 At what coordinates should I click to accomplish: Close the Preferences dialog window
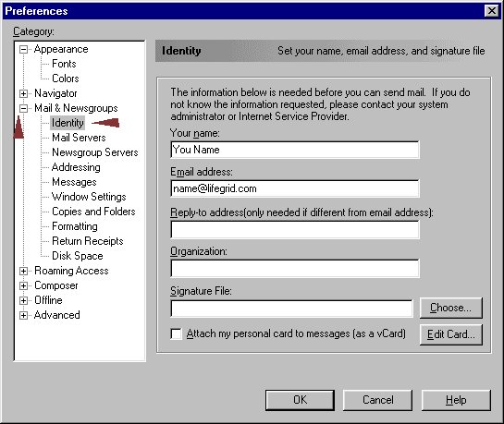click(x=491, y=11)
